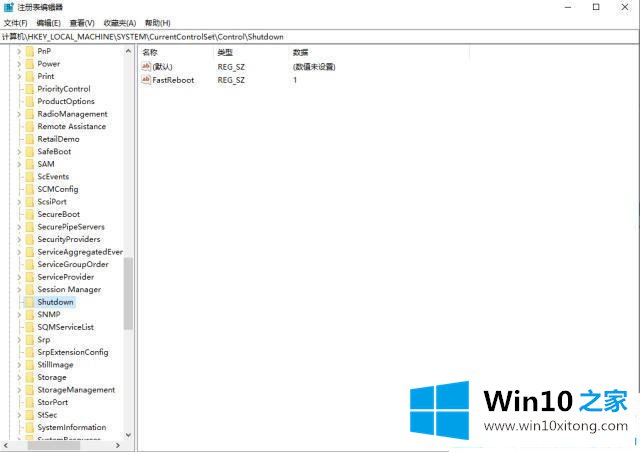Click the 数据 column header
Image resolution: width=640 pixels, height=452 pixels.
(x=300, y=52)
